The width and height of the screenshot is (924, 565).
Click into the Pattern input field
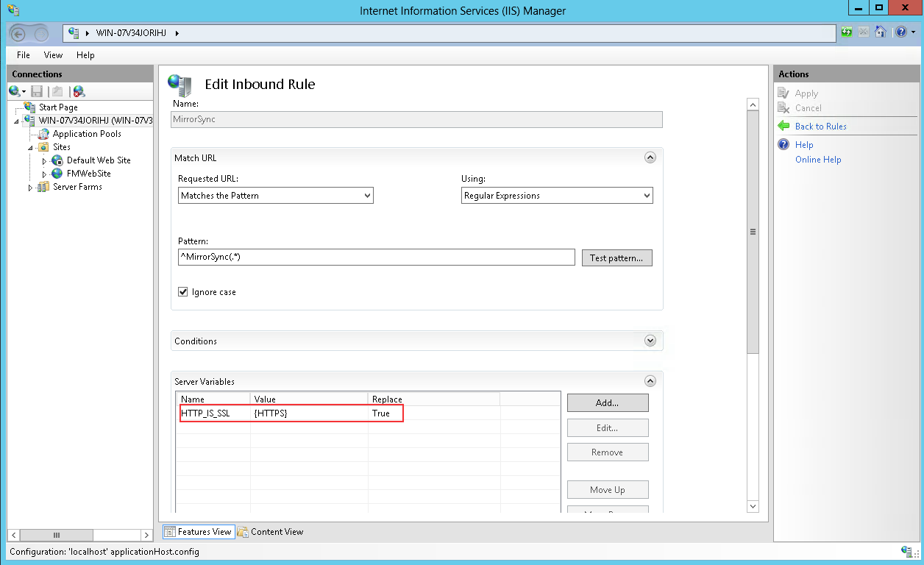click(x=376, y=257)
